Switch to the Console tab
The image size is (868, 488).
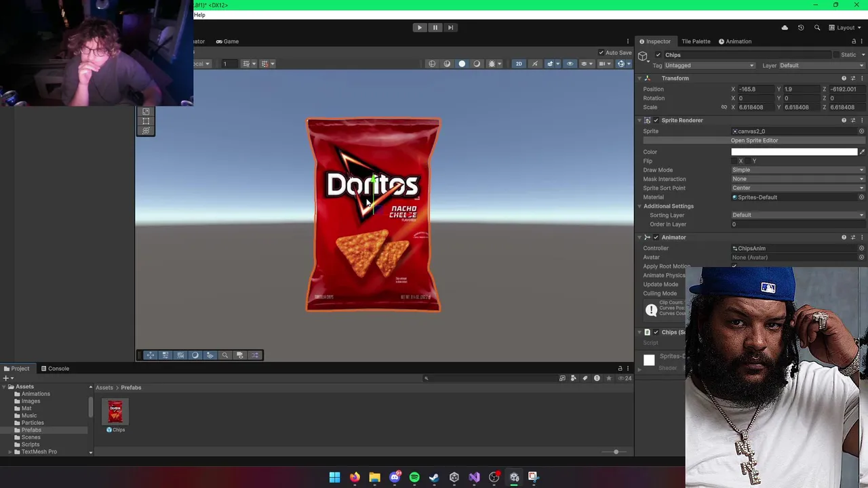tap(55, 369)
